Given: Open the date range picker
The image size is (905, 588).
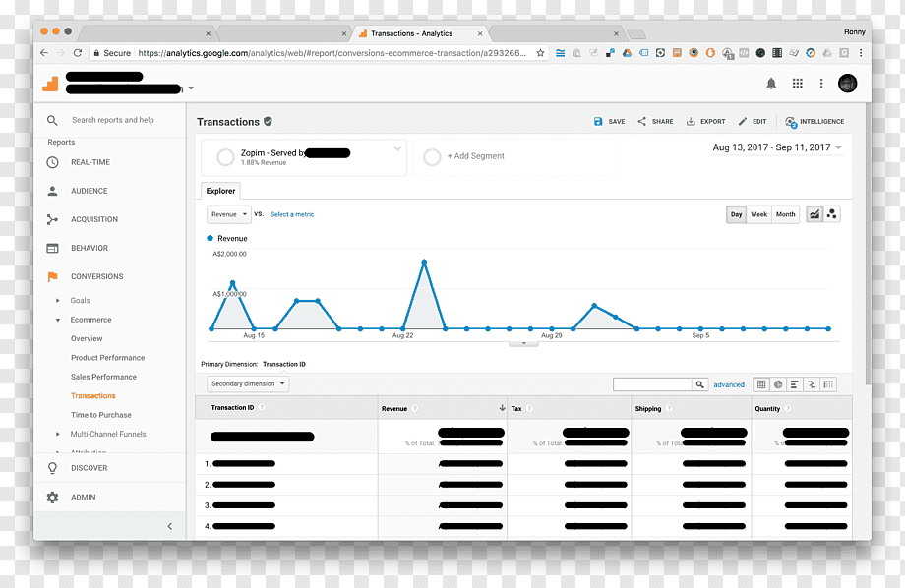Looking at the screenshot, I should [x=777, y=147].
